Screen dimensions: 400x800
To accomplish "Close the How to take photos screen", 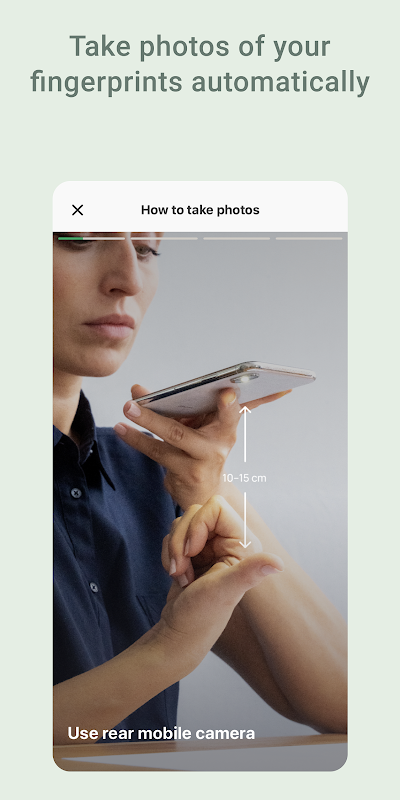I will pos(78,210).
